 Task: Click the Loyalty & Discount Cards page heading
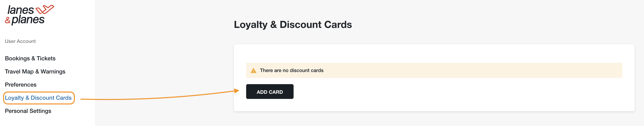pos(293,25)
